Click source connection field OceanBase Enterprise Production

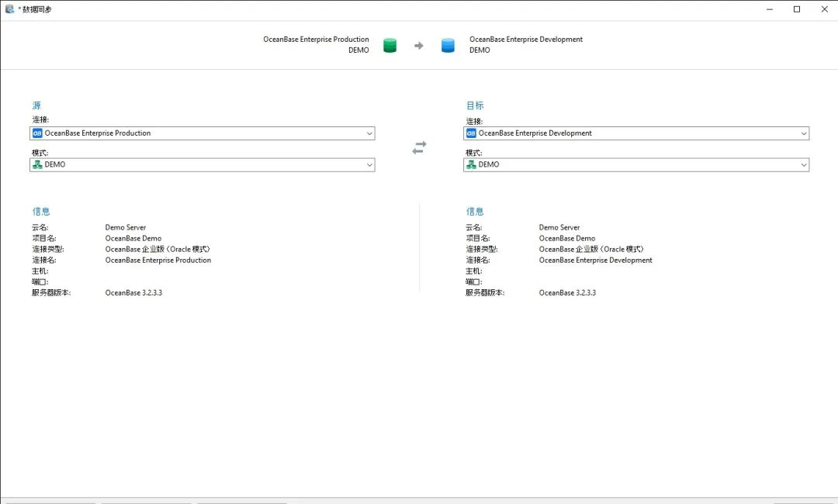click(x=202, y=133)
